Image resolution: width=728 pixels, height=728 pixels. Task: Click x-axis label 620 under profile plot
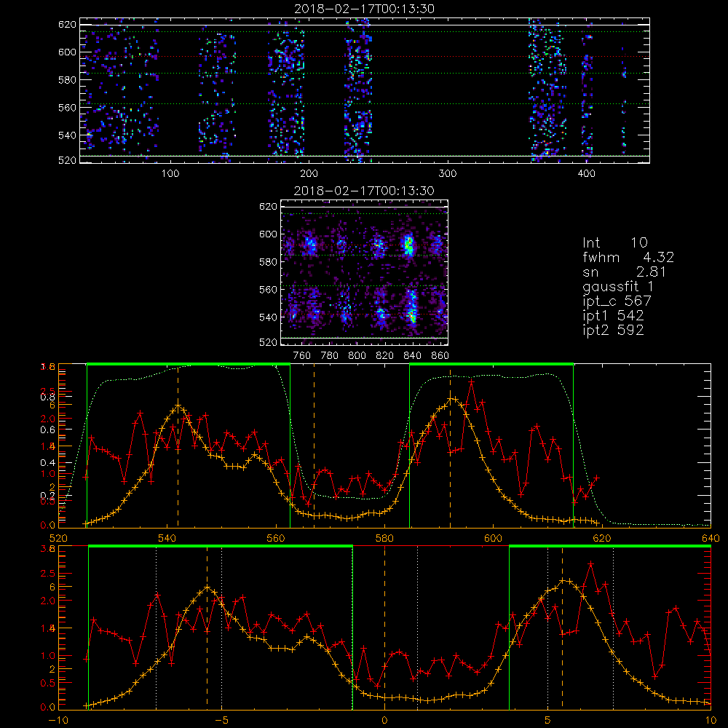602,538
